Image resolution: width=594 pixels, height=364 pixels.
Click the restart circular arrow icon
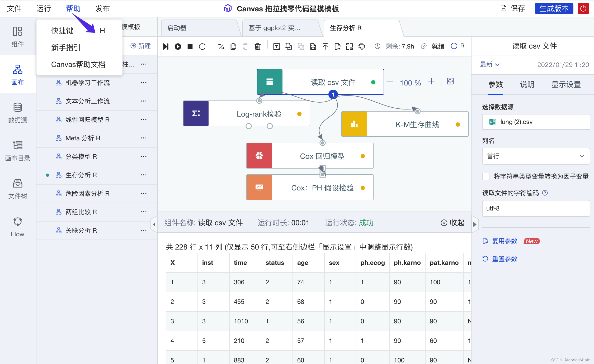(x=202, y=47)
